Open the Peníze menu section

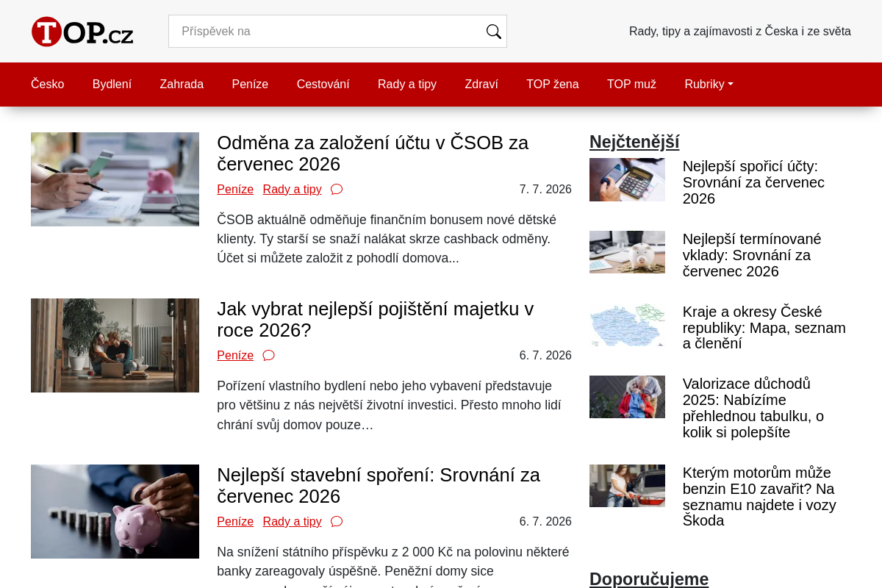[x=250, y=84]
